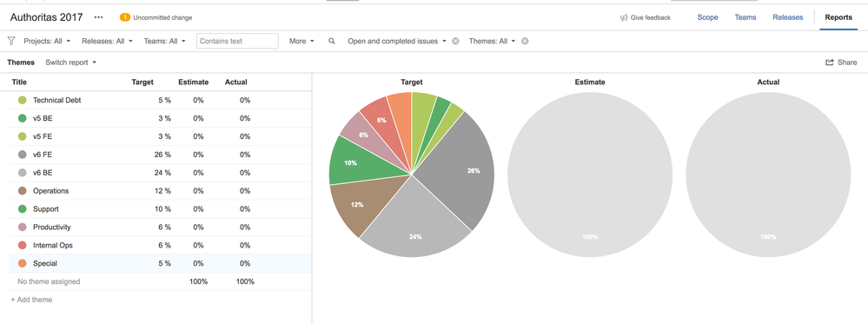Click the Give feedback megaphone icon
The image size is (868, 323).
pos(624,17)
